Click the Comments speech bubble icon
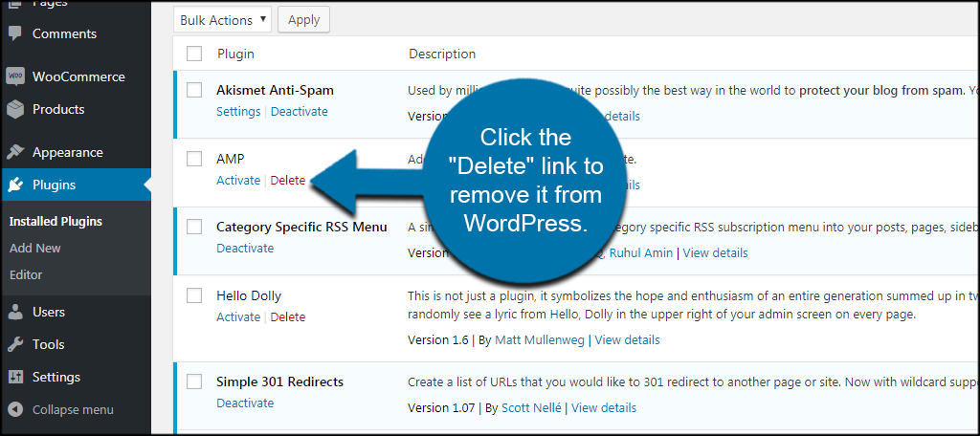This screenshot has width=980, height=436. click(x=15, y=33)
